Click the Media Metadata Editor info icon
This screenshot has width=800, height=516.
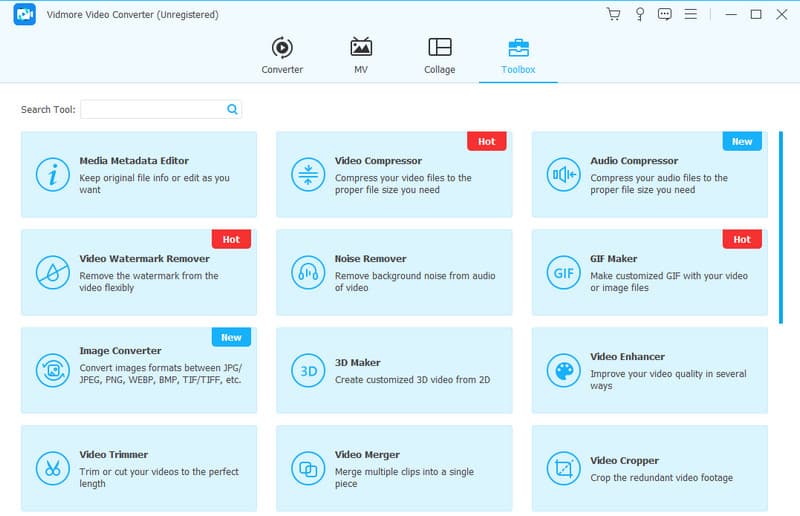51,174
